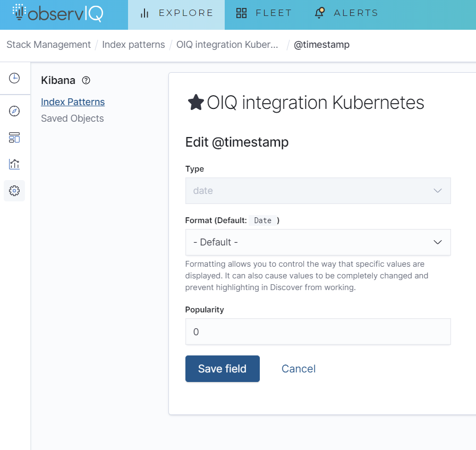This screenshot has width=476, height=450.
Task: Click the Alerts bell icon
Action: click(319, 13)
